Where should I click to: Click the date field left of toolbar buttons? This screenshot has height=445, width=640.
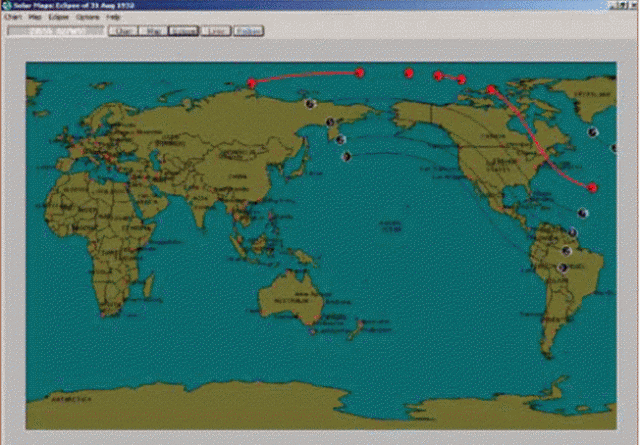[x=53, y=31]
